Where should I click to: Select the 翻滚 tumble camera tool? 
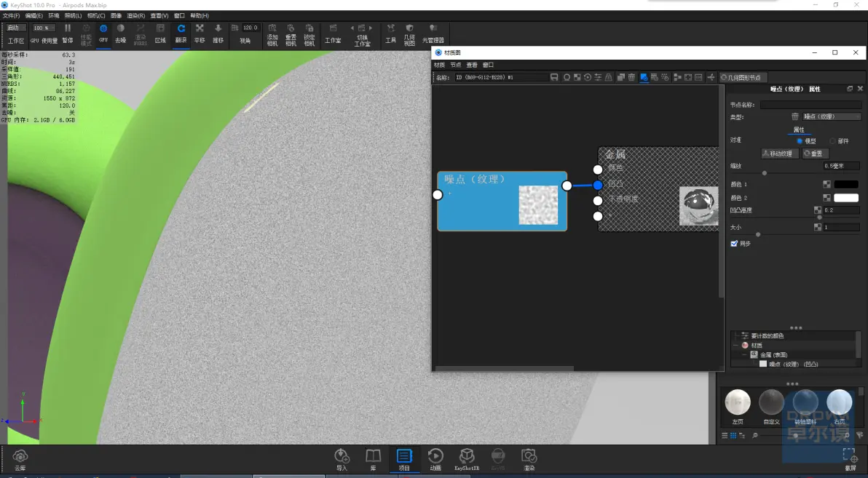click(x=181, y=33)
